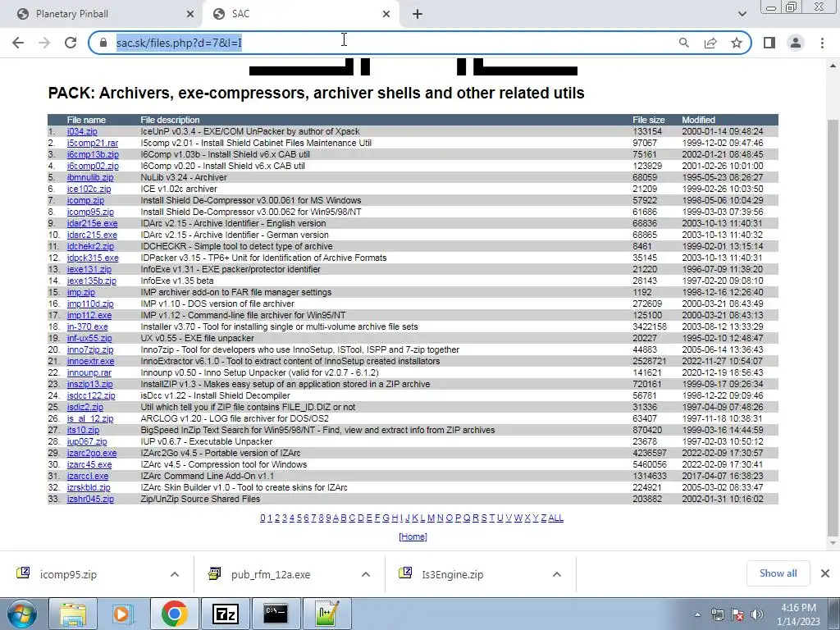Jump to letter A index
Viewport: 840px width, 630px height.
click(336, 518)
